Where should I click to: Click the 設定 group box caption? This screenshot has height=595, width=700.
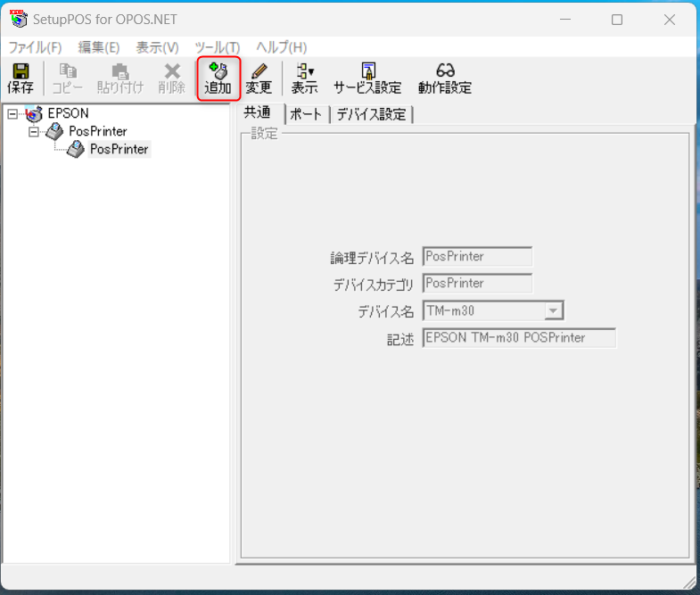point(264,133)
